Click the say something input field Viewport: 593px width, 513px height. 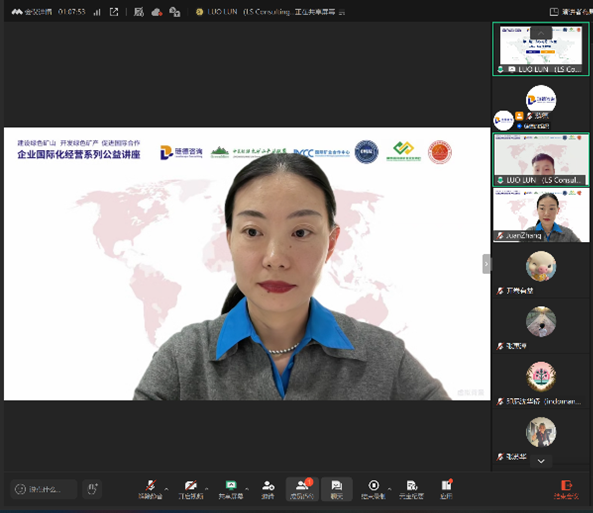coord(44,489)
